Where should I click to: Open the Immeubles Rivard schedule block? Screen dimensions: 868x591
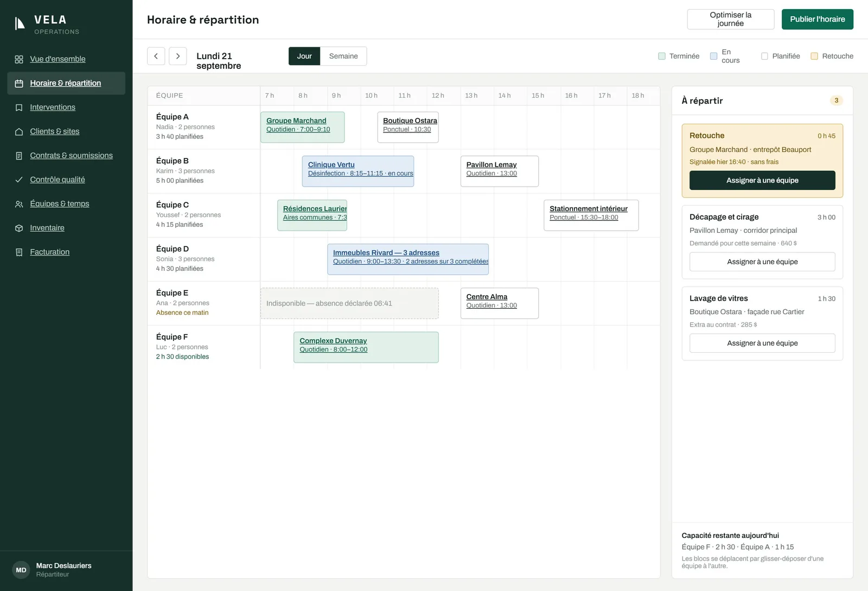click(408, 259)
